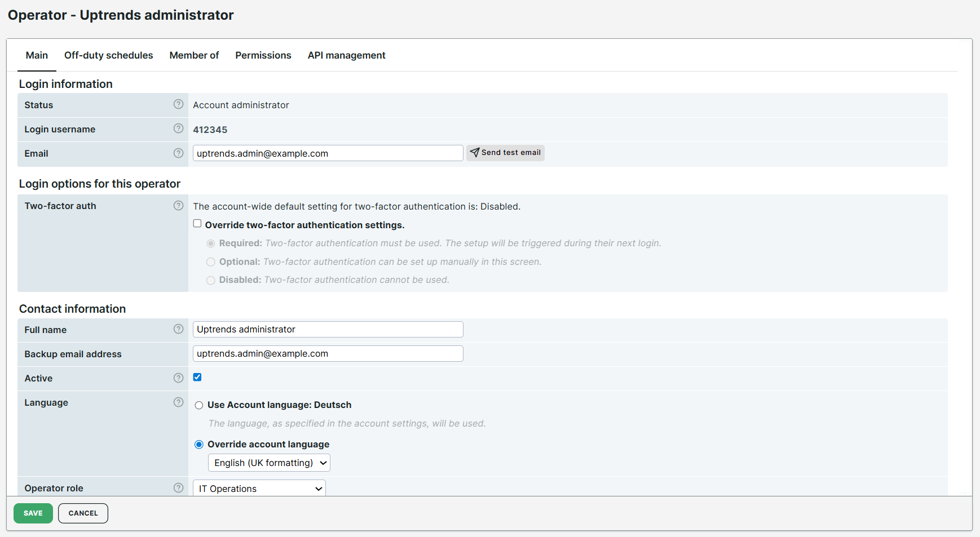Open help icon for Login username
This screenshot has height=537, width=980.
coord(178,128)
